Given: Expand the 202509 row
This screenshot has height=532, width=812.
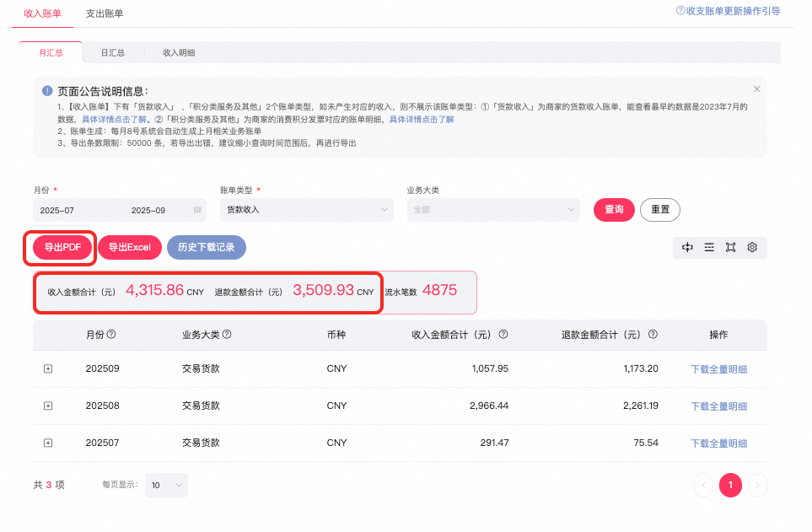Looking at the screenshot, I should pyautogui.click(x=48, y=368).
